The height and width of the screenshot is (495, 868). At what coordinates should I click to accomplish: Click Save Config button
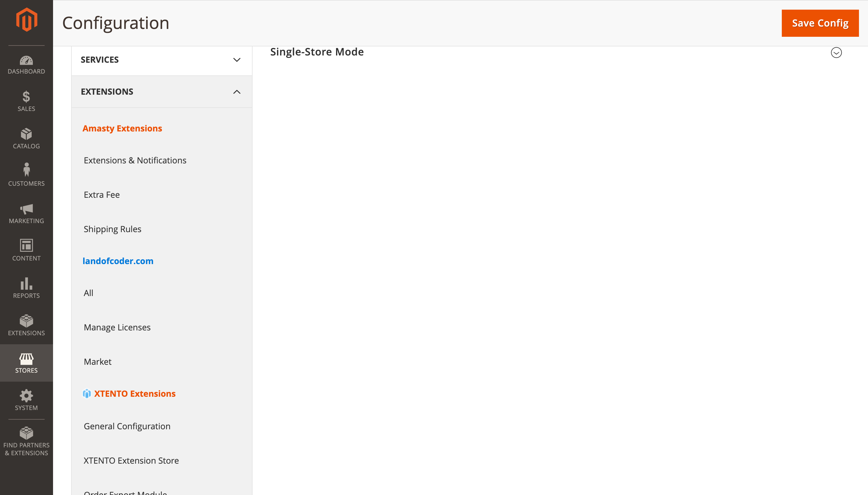click(x=820, y=23)
